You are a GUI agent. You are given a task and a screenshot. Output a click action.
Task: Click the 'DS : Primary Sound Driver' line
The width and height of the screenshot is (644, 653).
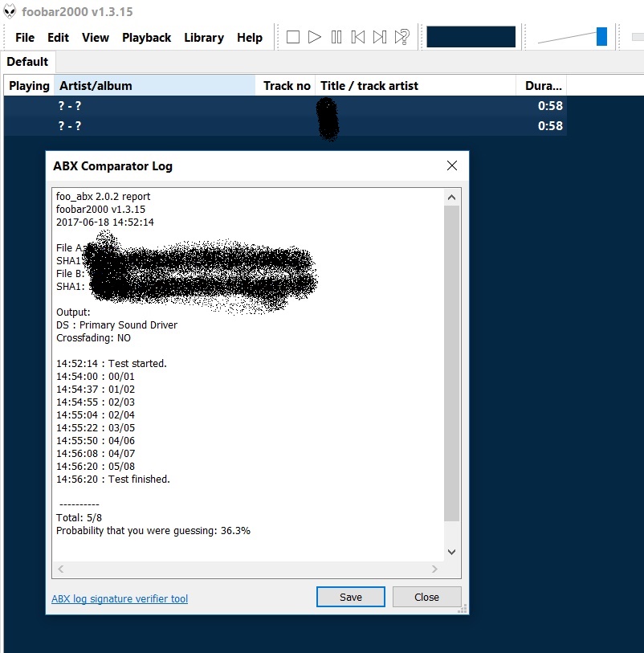[116, 325]
